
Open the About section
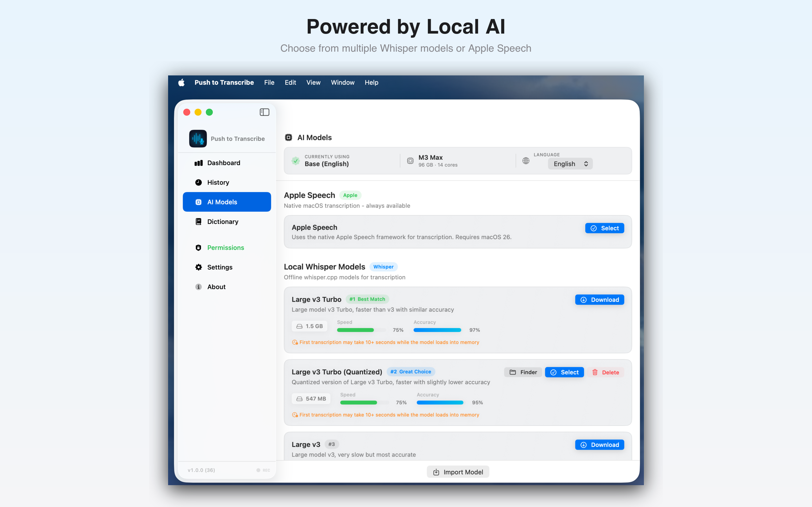click(216, 287)
